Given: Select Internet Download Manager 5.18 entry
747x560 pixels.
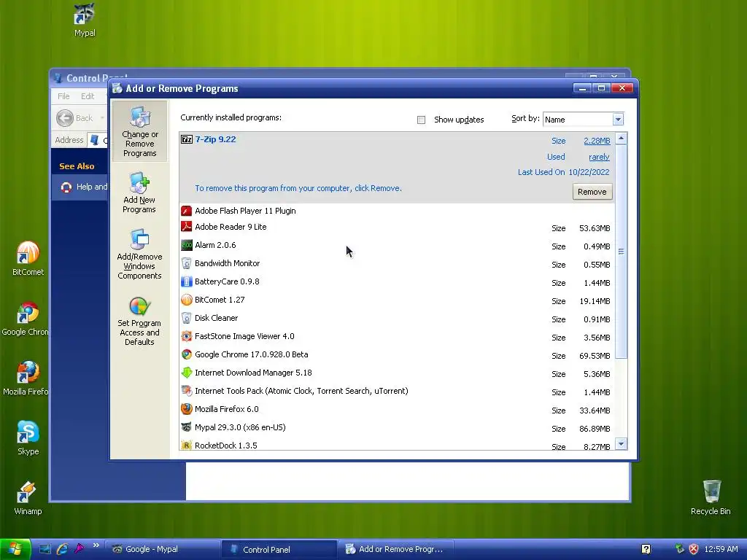Looking at the screenshot, I should (398, 373).
